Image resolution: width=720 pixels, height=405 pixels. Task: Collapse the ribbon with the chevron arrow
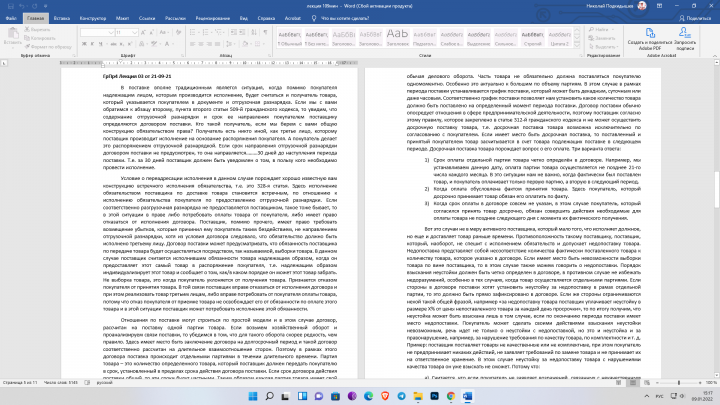coord(714,56)
